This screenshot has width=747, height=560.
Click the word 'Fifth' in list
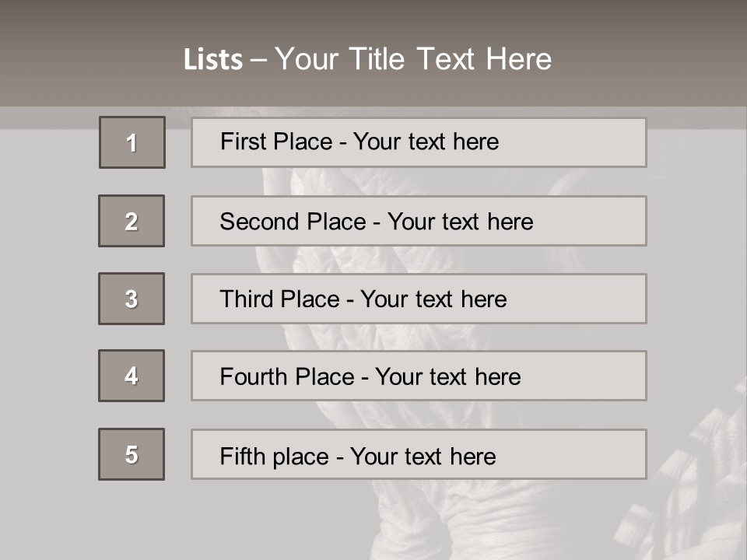coord(241,456)
